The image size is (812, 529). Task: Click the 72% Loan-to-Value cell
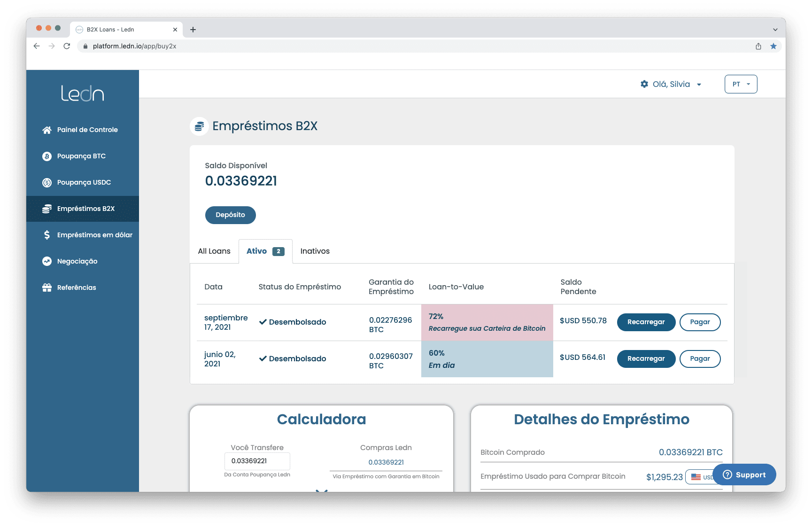(x=487, y=323)
